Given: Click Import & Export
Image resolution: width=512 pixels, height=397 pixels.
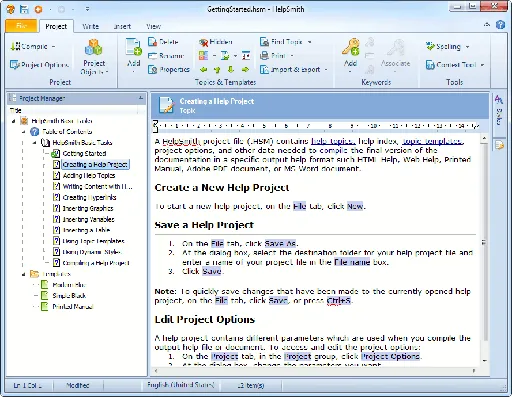Looking at the screenshot, I should coord(290,69).
